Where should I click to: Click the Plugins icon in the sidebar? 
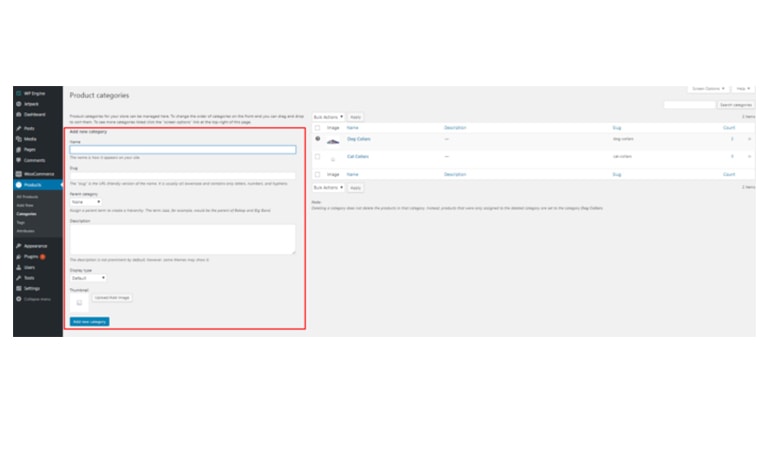tap(19, 257)
